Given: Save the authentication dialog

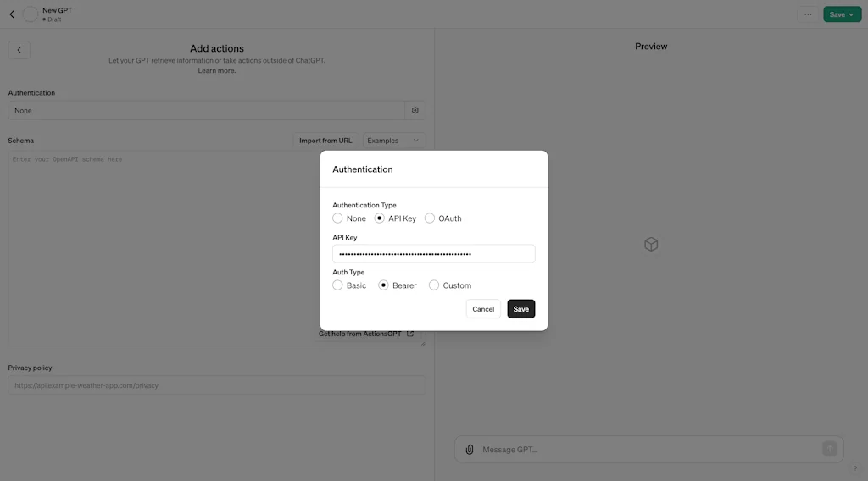Looking at the screenshot, I should click(521, 309).
